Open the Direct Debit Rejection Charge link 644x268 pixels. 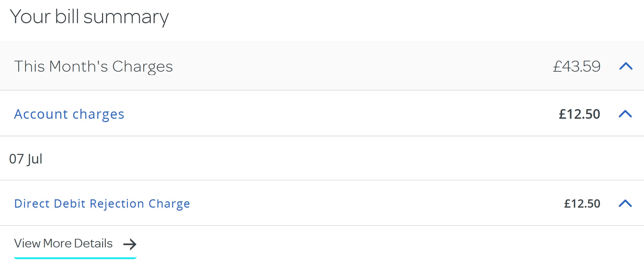tap(102, 203)
